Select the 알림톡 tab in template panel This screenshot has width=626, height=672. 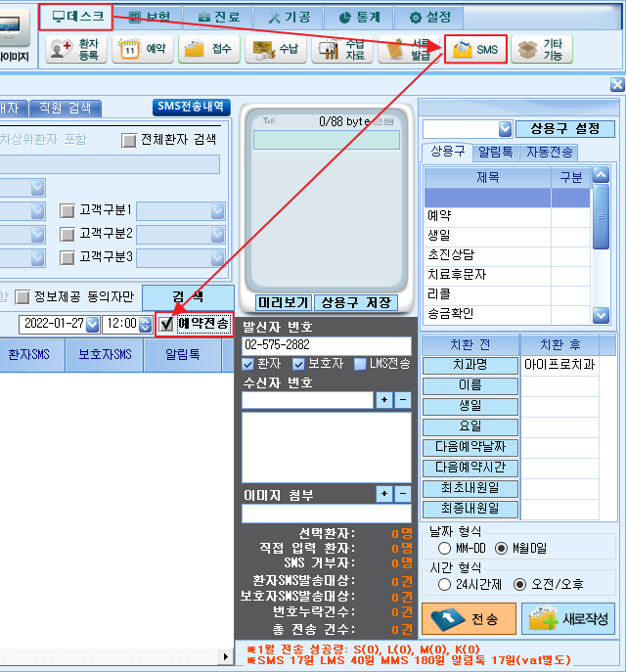pyautogui.click(x=495, y=153)
